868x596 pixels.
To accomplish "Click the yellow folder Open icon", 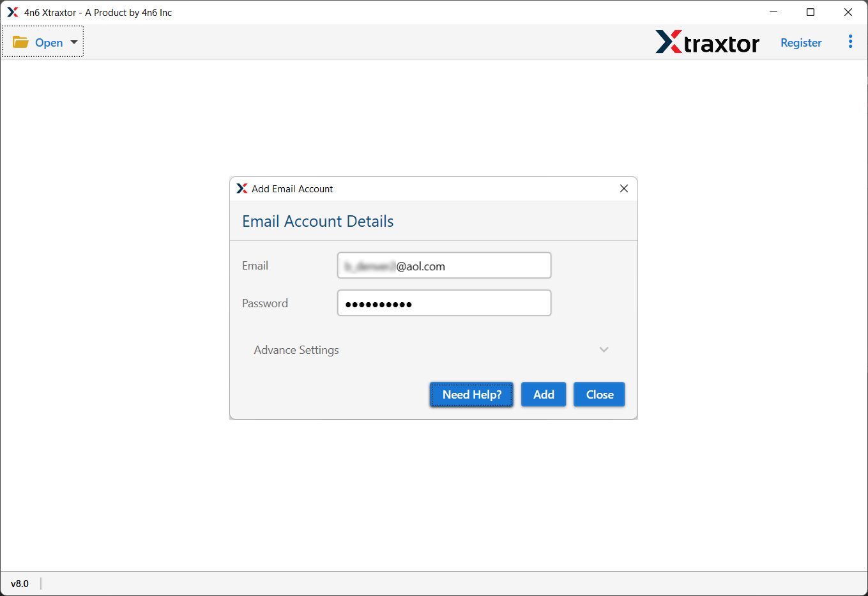I will [x=20, y=42].
